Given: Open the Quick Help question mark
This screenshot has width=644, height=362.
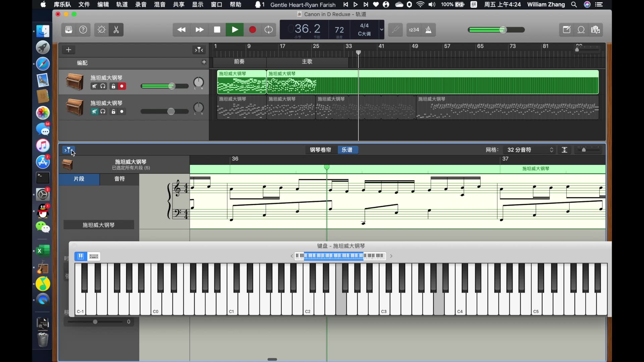Looking at the screenshot, I should click(x=83, y=30).
